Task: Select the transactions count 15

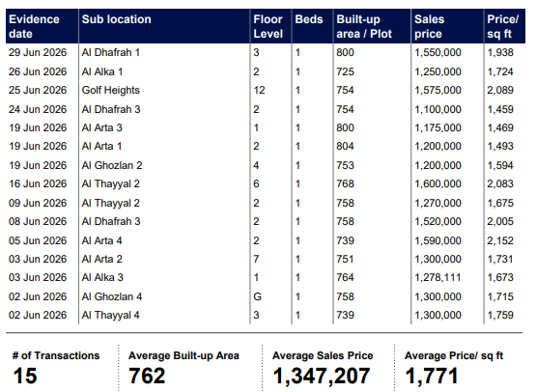Action: [x=25, y=376]
